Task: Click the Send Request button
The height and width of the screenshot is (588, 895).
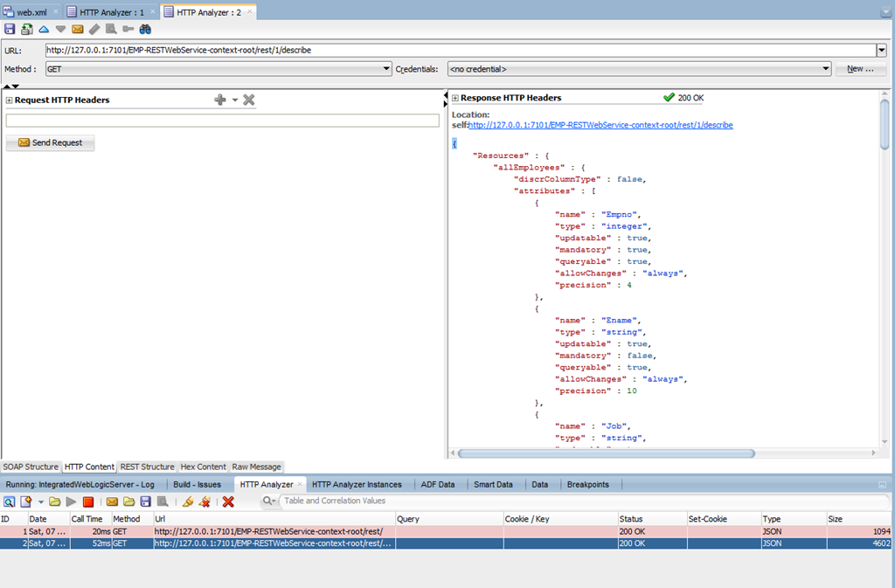Action: coord(50,142)
